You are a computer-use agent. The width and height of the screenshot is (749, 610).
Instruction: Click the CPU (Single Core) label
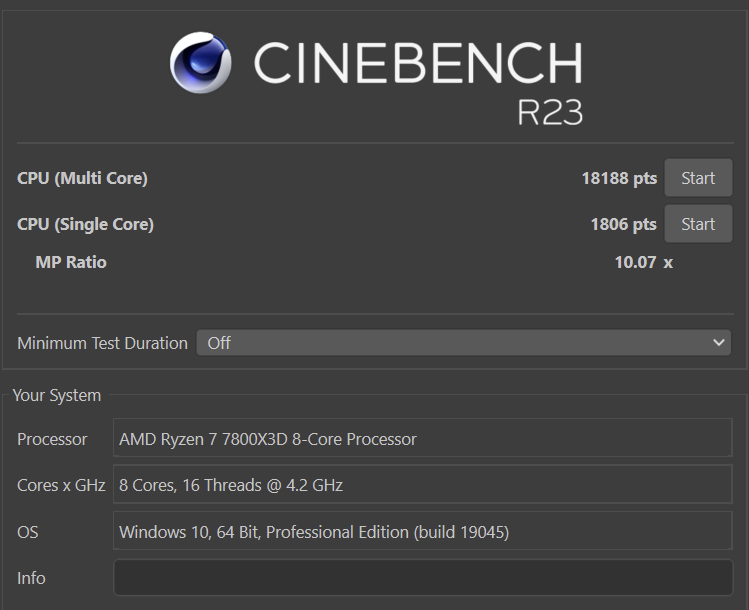(86, 224)
